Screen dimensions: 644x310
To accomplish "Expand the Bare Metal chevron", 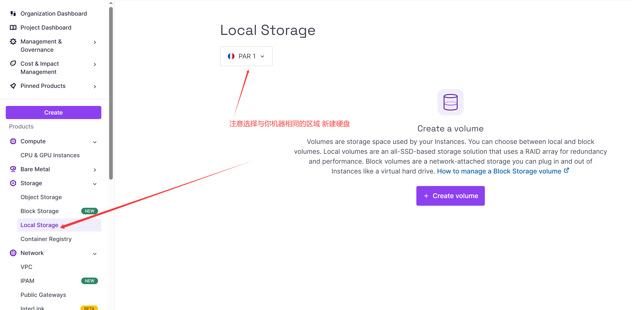I will (95, 170).
